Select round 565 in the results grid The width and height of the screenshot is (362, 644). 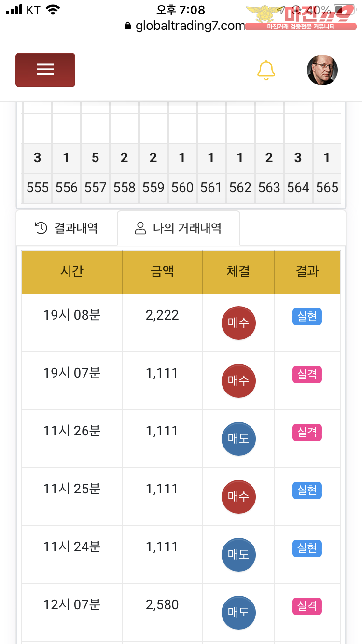327,188
